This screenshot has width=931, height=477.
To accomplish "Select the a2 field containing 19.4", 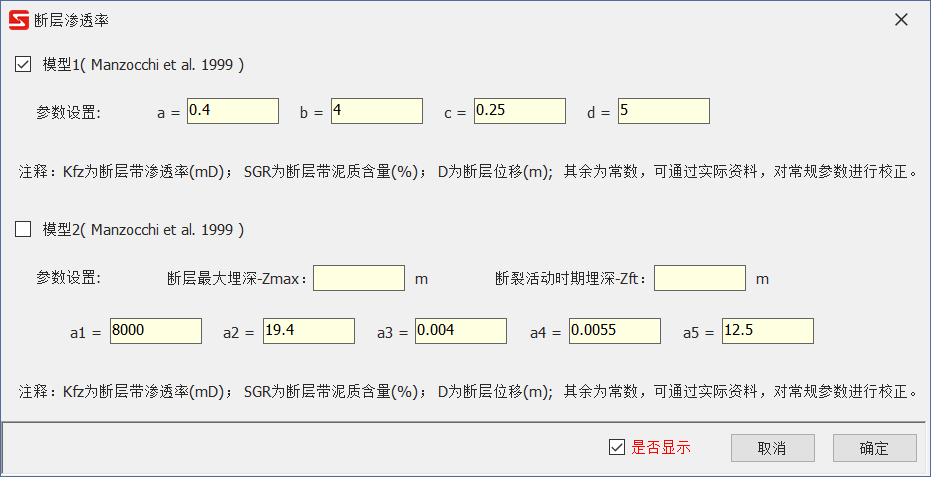I will click(309, 331).
